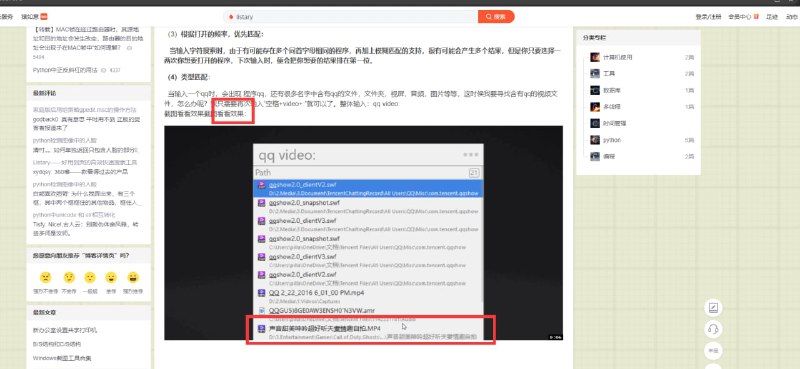Open comment by Tisfy starting with Nice

point(85,229)
